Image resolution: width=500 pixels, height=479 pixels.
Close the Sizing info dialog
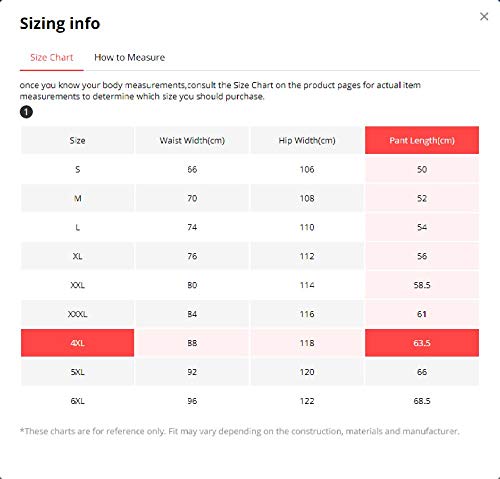click(x=484, y=16)
